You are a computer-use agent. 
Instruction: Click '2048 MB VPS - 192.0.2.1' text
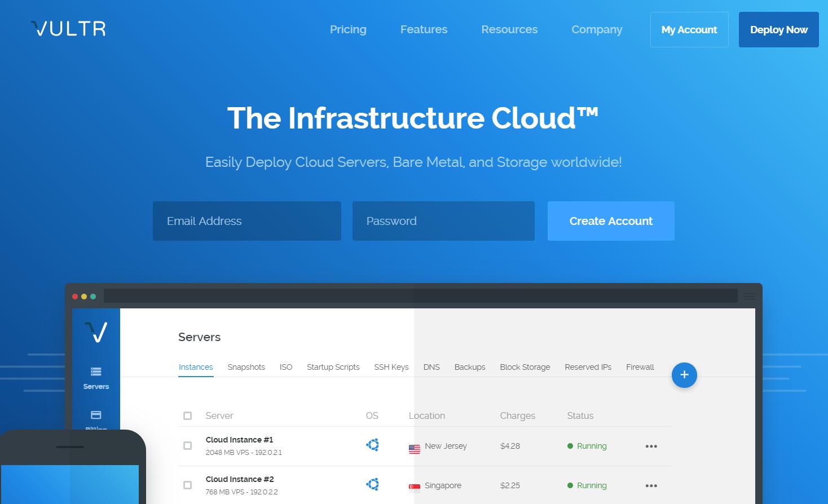point(244,453)
